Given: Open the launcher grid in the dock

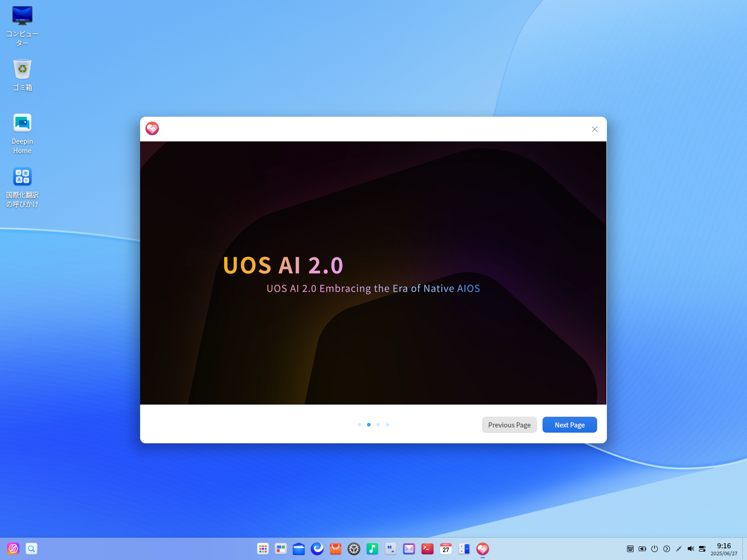Looking at the screenshot, I should pyautogui.click(x=263, y=549).
